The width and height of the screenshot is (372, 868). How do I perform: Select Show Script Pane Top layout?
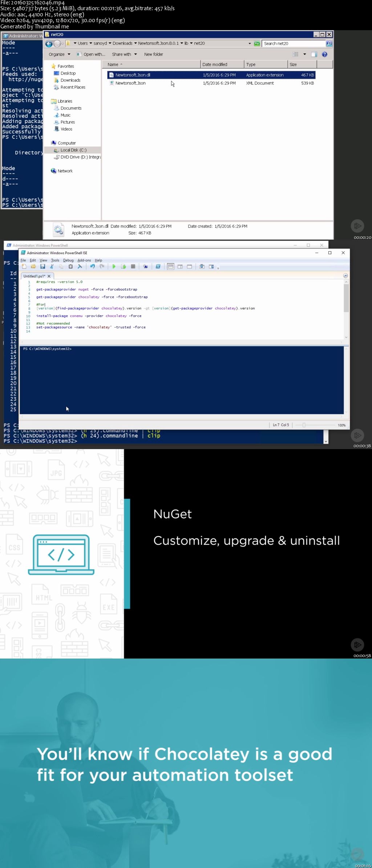click(170, 267)
